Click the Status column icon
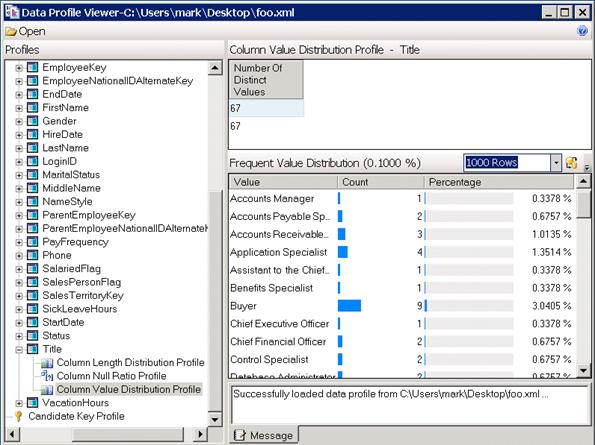The width and height of the screenshot is (595, 445). (33, 336)
